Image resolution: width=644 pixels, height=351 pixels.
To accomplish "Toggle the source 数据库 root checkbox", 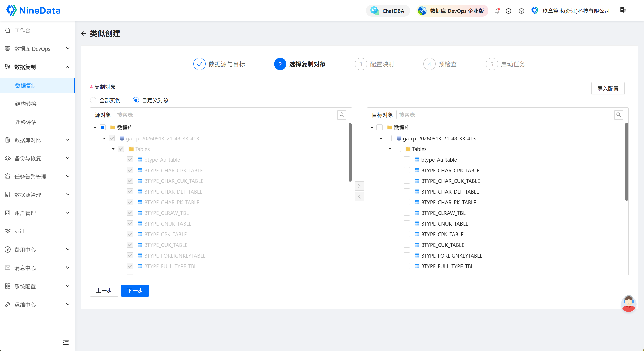I will [x=103, y=127].
